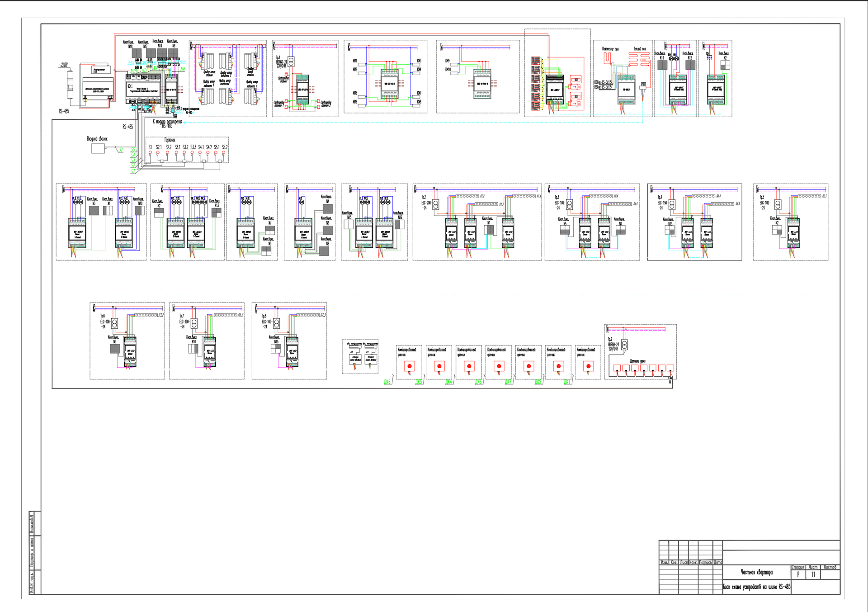Click the Wiren Board 6 controller symbol

(x=143, y=89)
